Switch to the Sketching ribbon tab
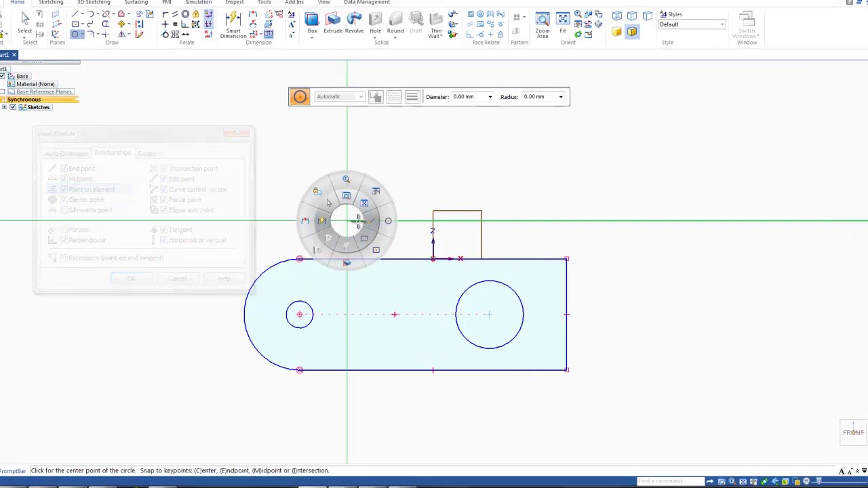This screenshot has width=868, height=488. pyautogui.click(x=51, y=3)
